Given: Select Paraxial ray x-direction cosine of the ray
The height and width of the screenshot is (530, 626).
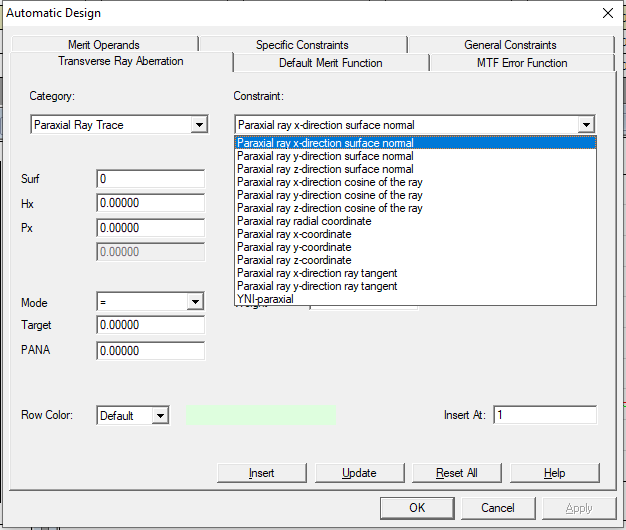Looking at the screenshot, I should [x=415, y=182].
